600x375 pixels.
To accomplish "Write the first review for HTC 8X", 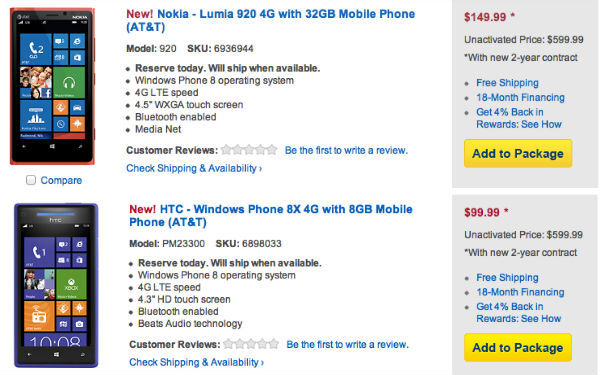I will 347,344.
